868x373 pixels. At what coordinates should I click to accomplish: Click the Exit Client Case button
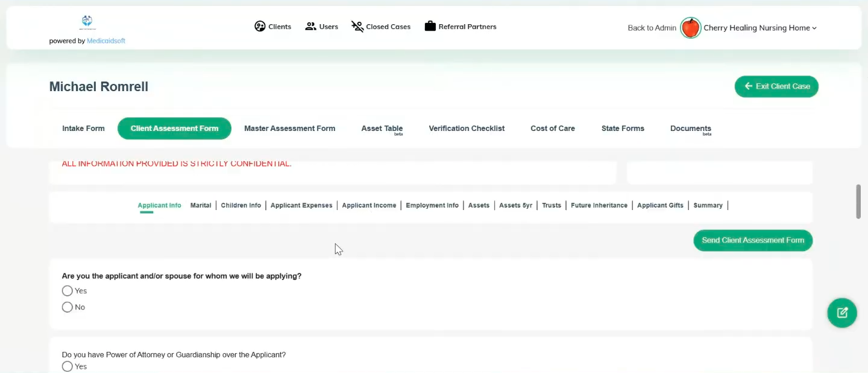(x=776, y=86)
